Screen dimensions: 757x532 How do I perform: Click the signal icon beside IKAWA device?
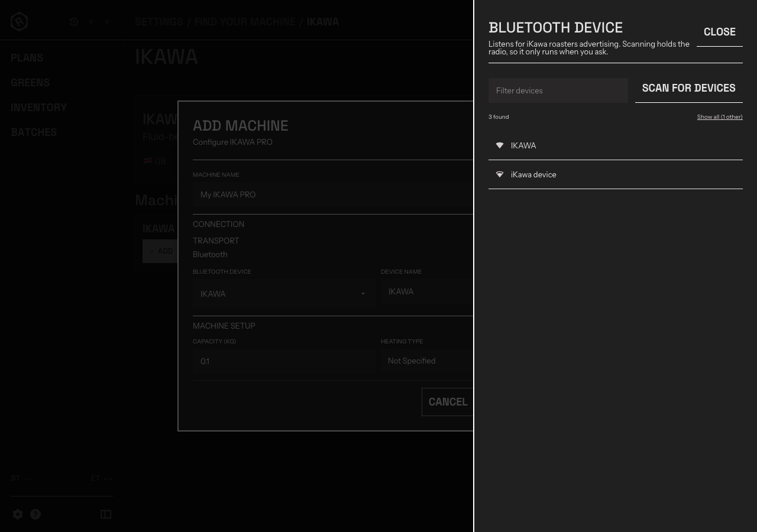coord(500,145)
